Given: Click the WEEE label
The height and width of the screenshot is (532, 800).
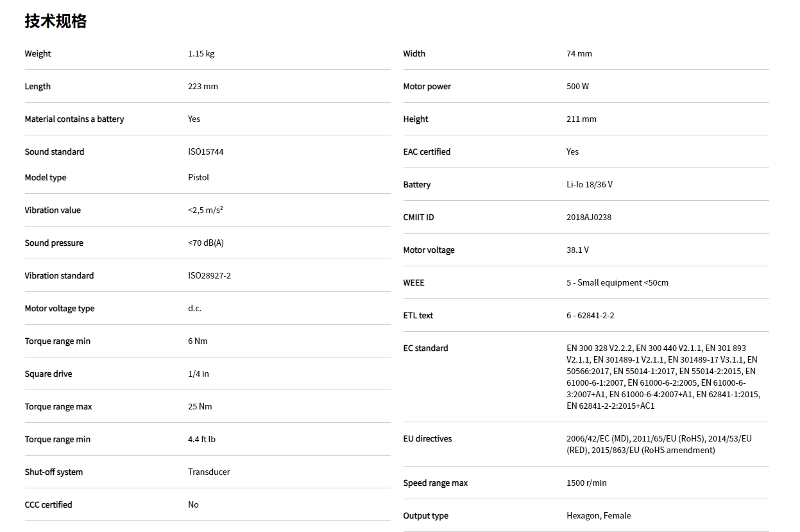Looking at the screenshot, I should (x=414, y=283).
